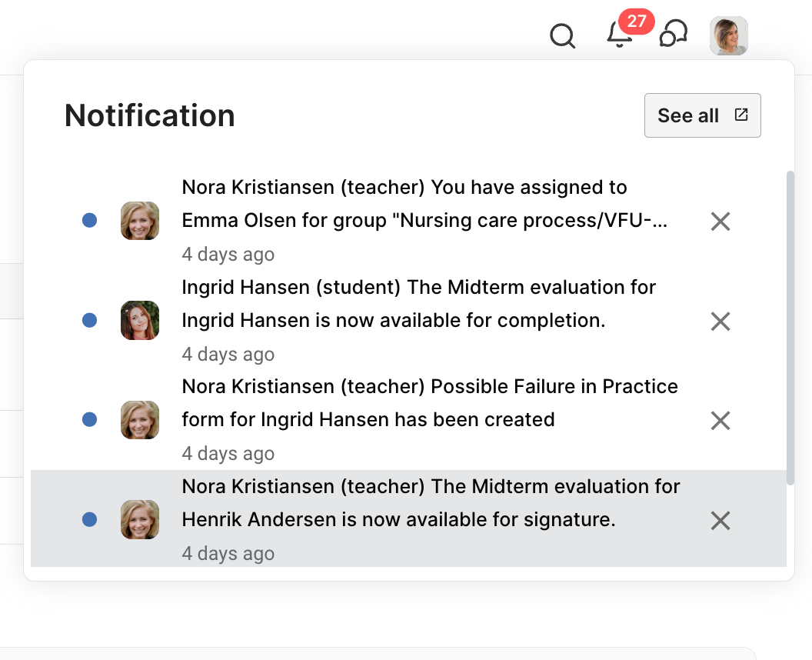Toggle unread dot on Emma Olsen notification
The width and height of the screenshot is (812, 660).
coord(89,221)
